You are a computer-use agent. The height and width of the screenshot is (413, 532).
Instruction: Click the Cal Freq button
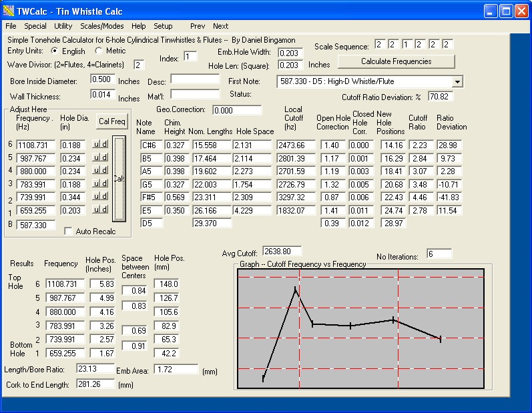[111, 121]
